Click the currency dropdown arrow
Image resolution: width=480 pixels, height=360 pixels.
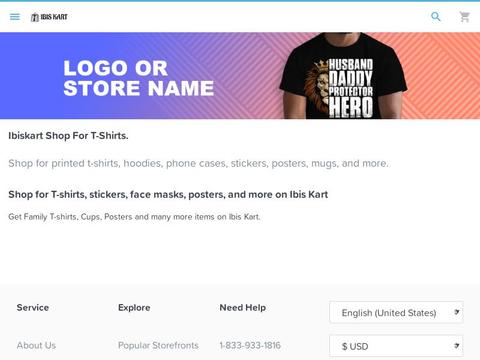457,346
